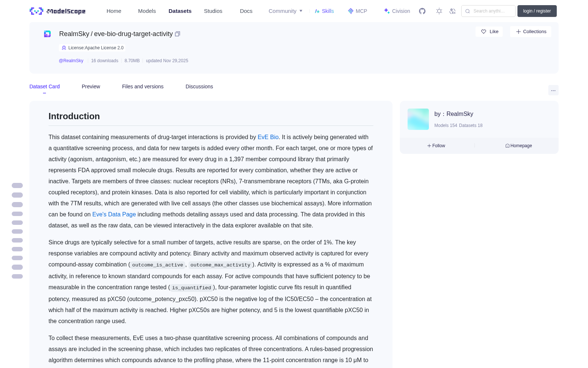Viewport: 588px width, 368px height.
Task: Open the Civision page
Action: click(397, 11)
